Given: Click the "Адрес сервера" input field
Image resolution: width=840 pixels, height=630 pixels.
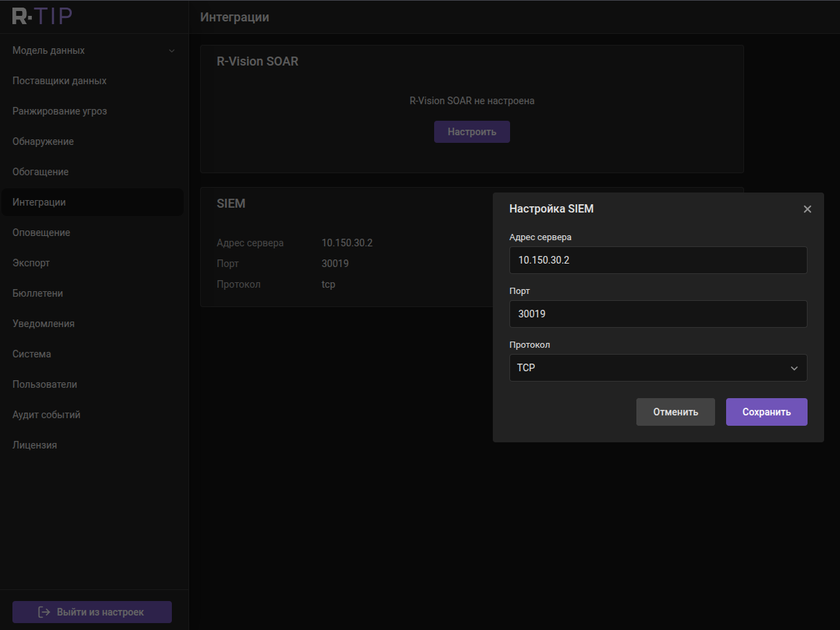Looking at the screenshot, I should click(x=658, y=260).
